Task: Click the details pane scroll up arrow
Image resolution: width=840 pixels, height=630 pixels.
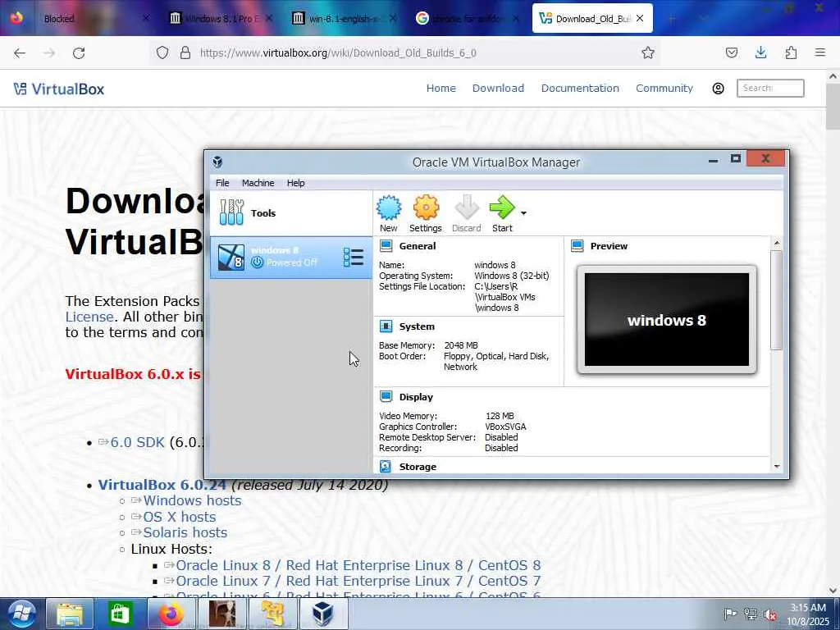Action: 777,243
